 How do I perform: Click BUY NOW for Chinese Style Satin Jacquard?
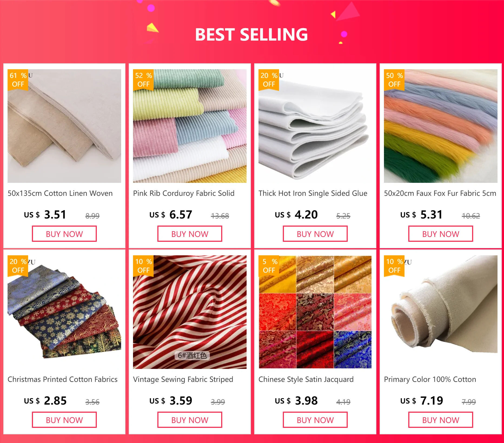(x=315, y=420)
